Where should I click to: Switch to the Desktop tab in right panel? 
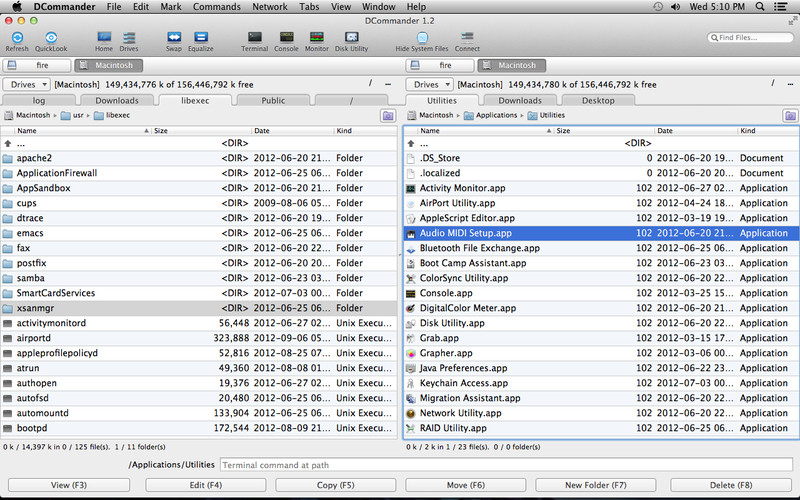point(598,101)
